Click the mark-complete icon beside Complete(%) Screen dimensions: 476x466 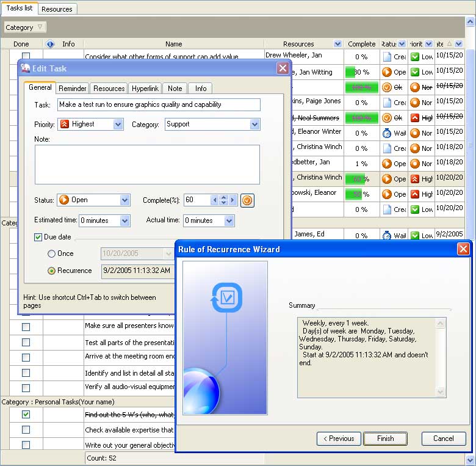coord(247,200)
